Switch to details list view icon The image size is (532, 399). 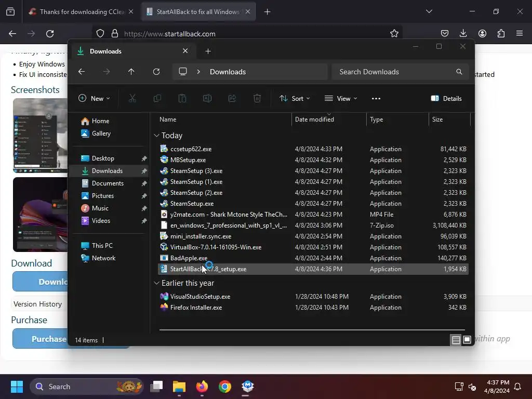tap(456, 340)
